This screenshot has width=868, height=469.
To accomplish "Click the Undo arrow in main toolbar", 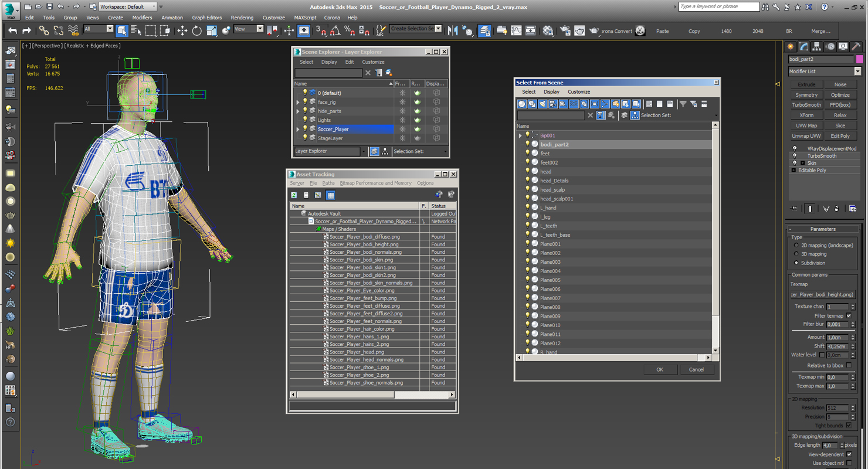I will (x=12, y=30).
